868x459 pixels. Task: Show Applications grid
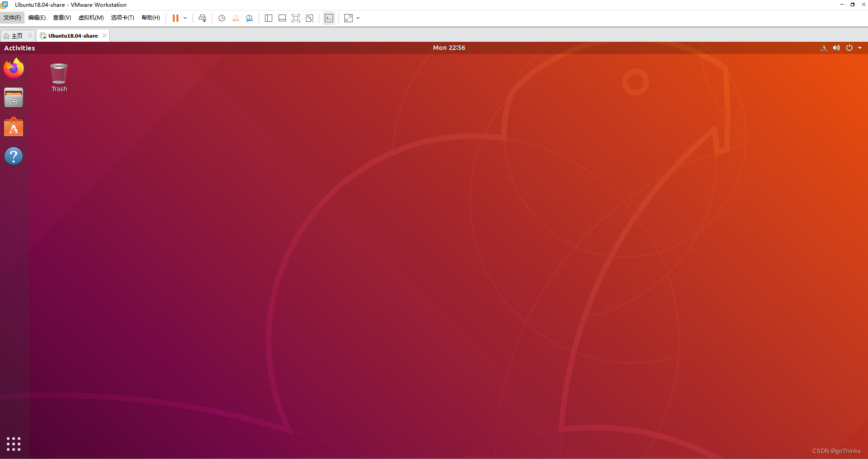click(14, 444)
